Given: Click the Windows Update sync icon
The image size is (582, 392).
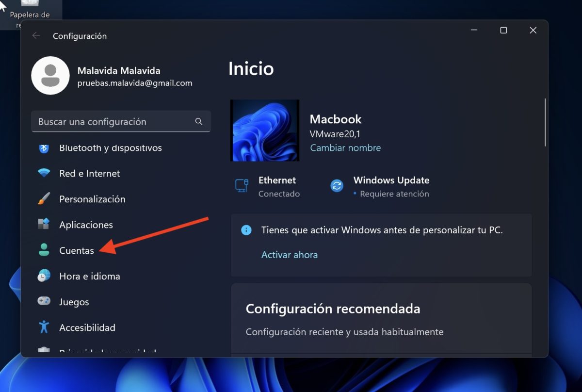Looking at the screenshot, I should coord(337,186).
